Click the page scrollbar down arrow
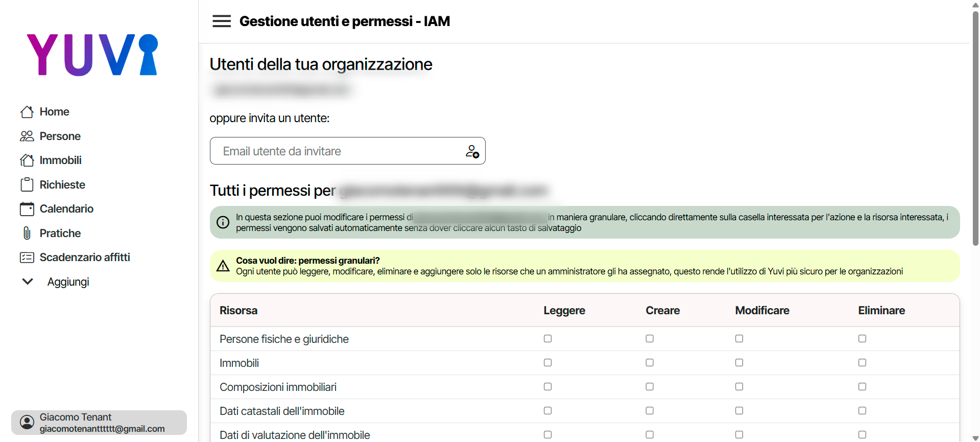Viewport: 980px width, 442px height. 975,438
